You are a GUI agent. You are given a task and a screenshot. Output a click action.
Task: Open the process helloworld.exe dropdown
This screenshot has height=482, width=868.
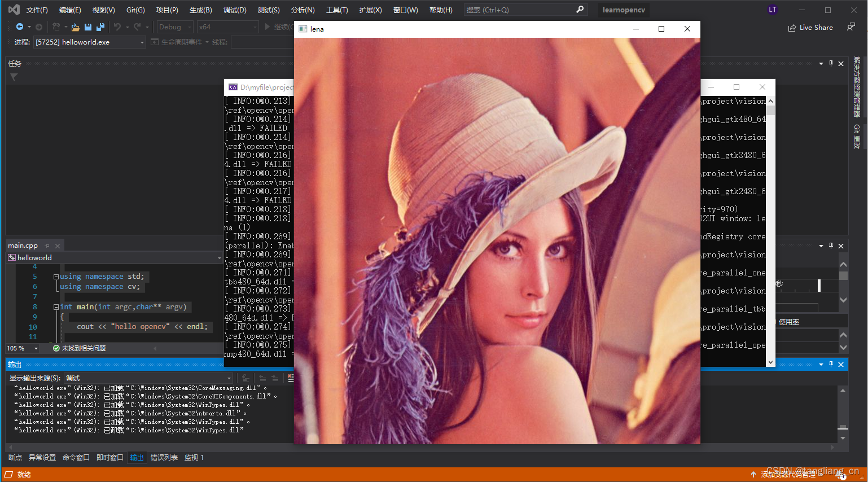(x=90, y=42)
